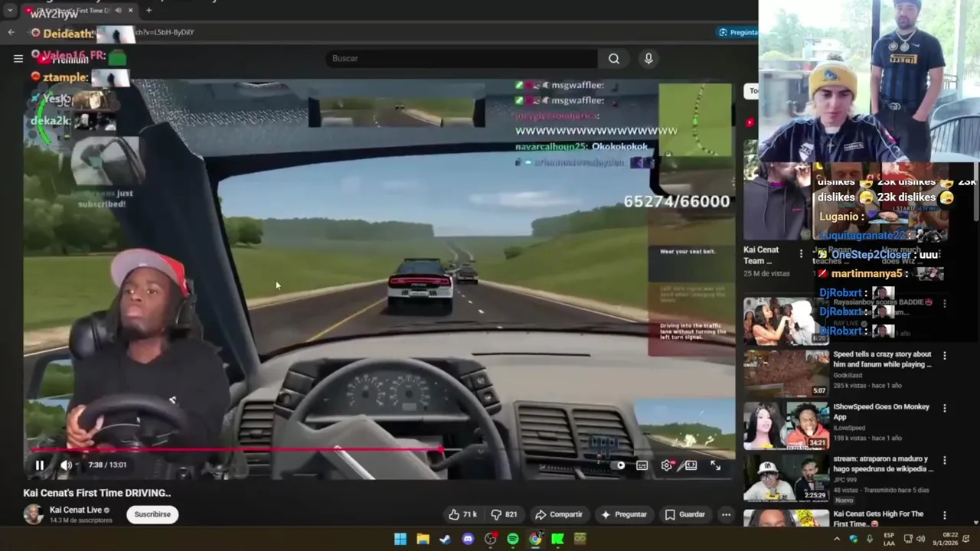Open options for Rayasianboy BADDIE video

(x=944, y=304)
